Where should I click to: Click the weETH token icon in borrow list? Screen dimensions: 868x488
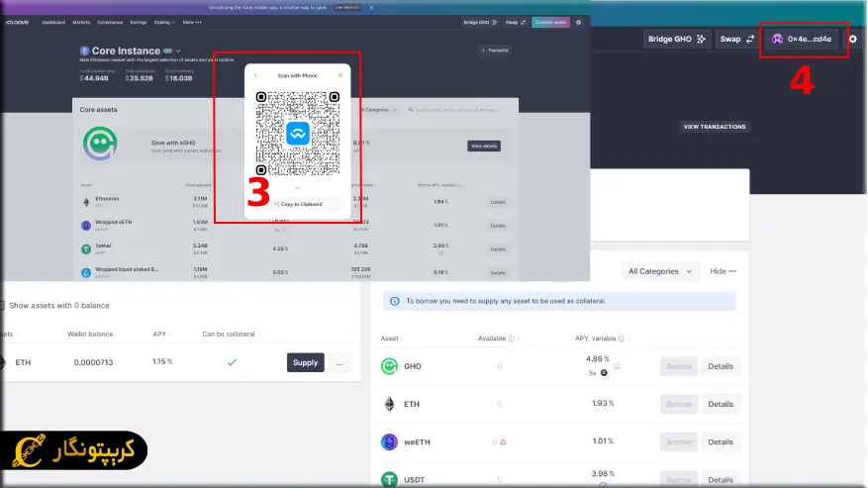click(x=389, y=442)
